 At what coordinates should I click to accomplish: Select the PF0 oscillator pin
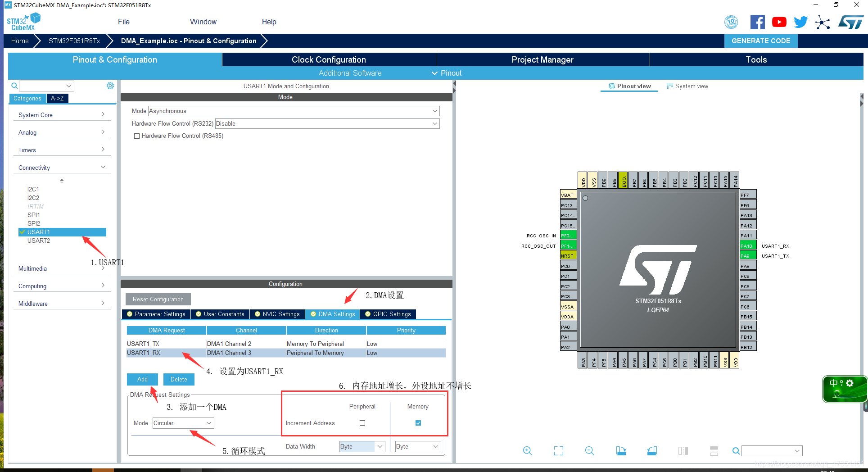tap(569, 236)
